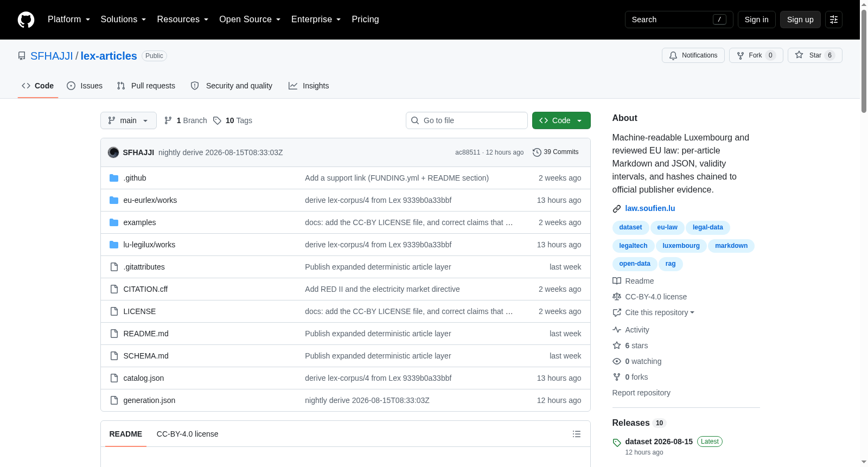Select the 'rag' topic tag
868x467 pixels.
point(671,264)
